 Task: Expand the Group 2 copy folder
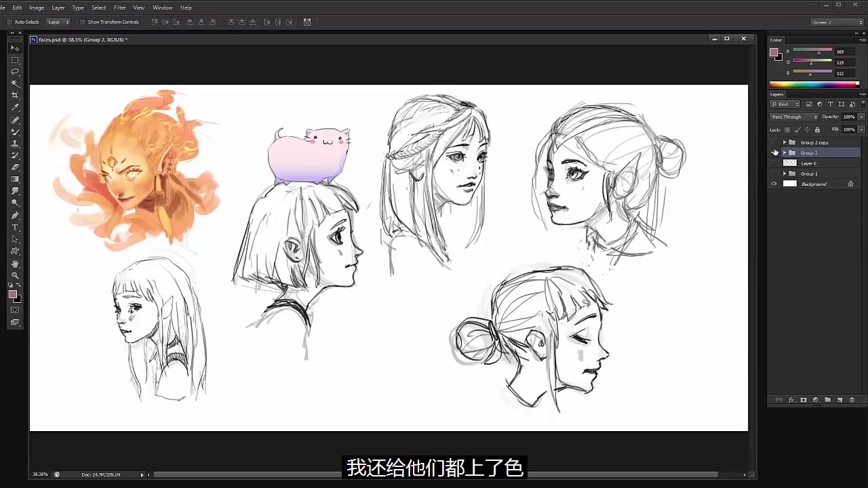tap(785, 142)
